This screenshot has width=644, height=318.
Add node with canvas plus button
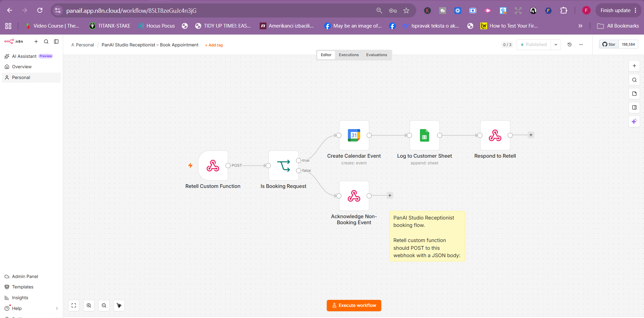[634, 66]
